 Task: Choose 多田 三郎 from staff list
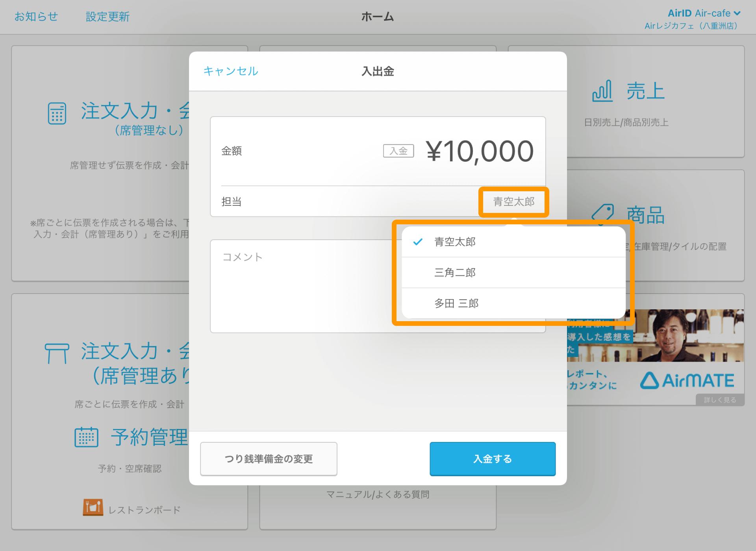(x=456, y=303)
